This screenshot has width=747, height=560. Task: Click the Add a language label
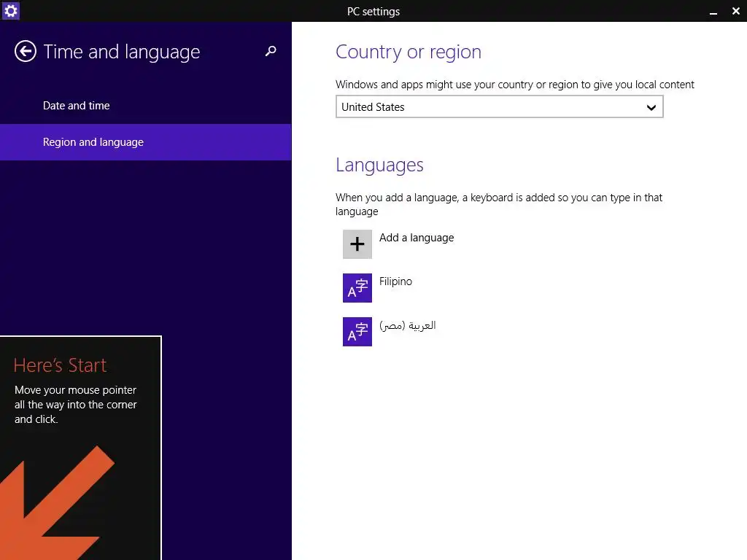pyautogui.click(x=417, y=238)
